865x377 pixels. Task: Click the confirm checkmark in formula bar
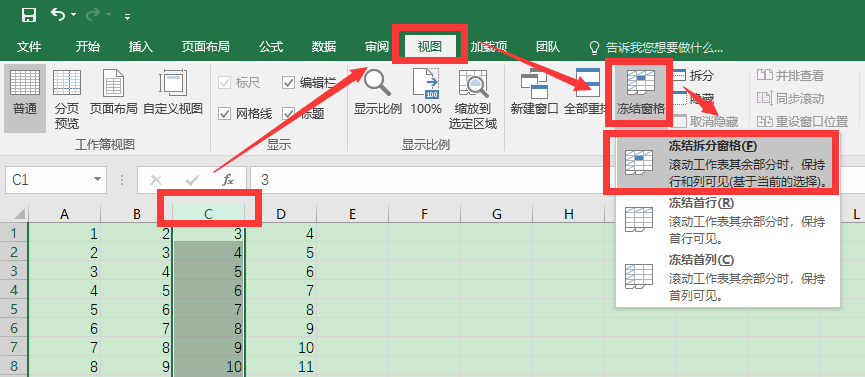click(x=193, y=180)
